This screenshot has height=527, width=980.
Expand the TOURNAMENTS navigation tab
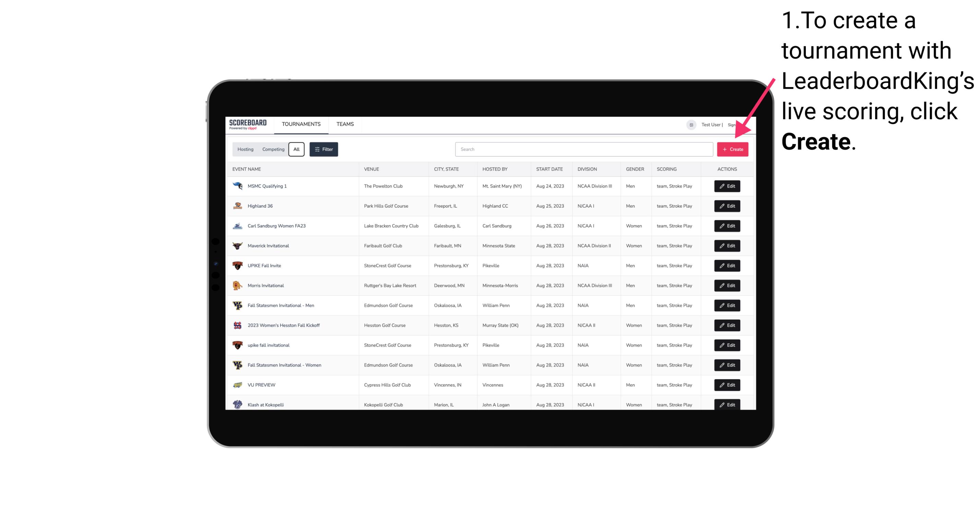[301, 124]
